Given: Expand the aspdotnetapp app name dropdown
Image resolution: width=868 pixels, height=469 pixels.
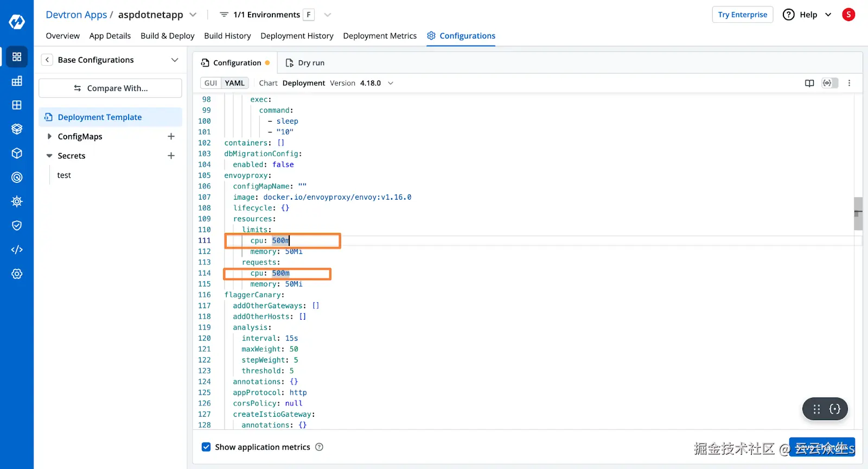Looking at the screenshot, I should coord(193,15).
